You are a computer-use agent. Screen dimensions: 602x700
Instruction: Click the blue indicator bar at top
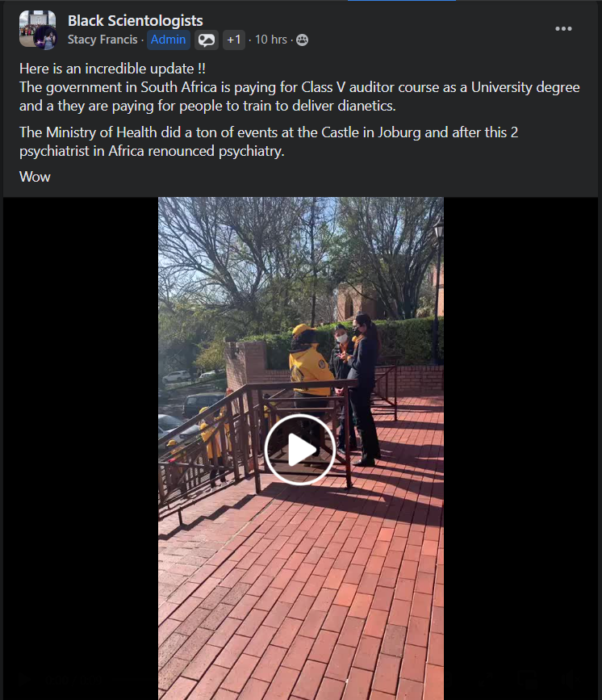(402, 1)
